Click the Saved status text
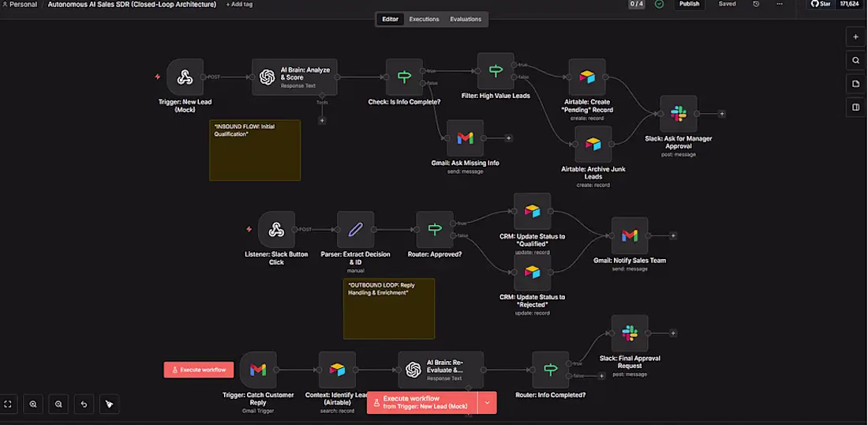This screenshot has height=425, width=868. [x=727, y=4]
